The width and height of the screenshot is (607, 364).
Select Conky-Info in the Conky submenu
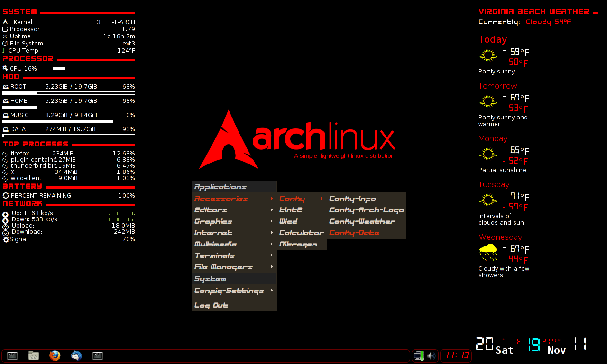click(x=366, y=199)
